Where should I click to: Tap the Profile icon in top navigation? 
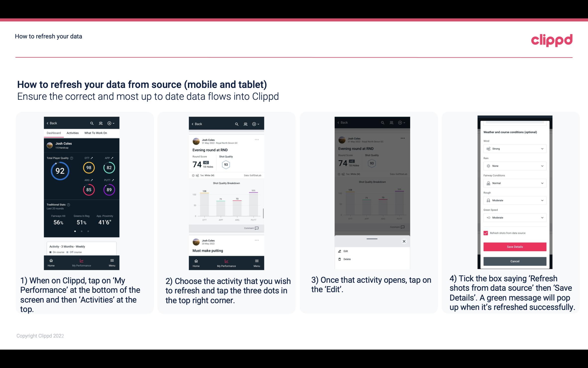(x=100, y=123)
